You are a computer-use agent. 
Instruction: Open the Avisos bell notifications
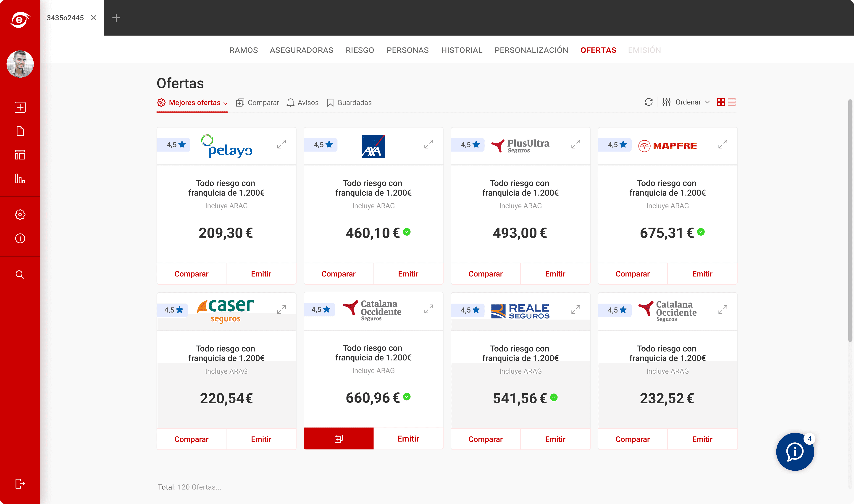pyautogui.click(x=302, y=102)
